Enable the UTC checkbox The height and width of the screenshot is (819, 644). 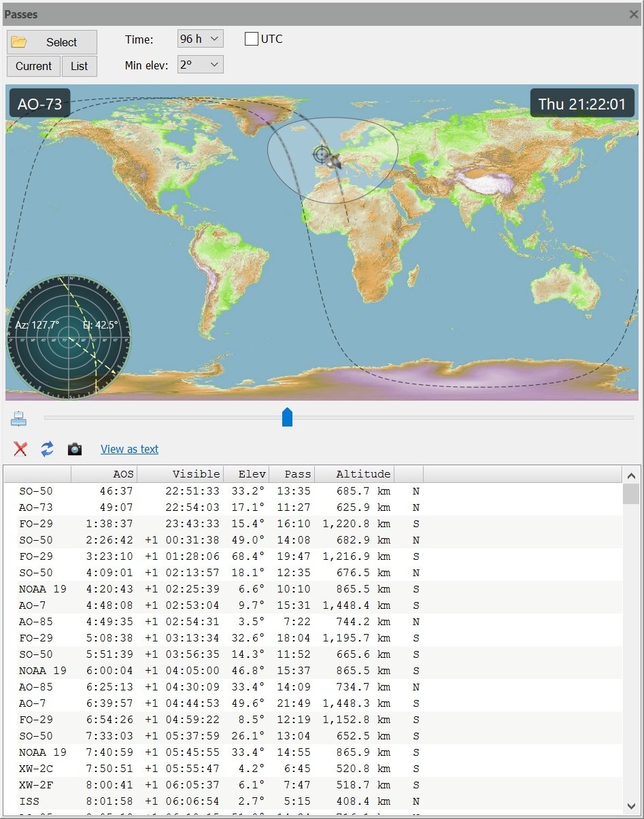point(251,39)
